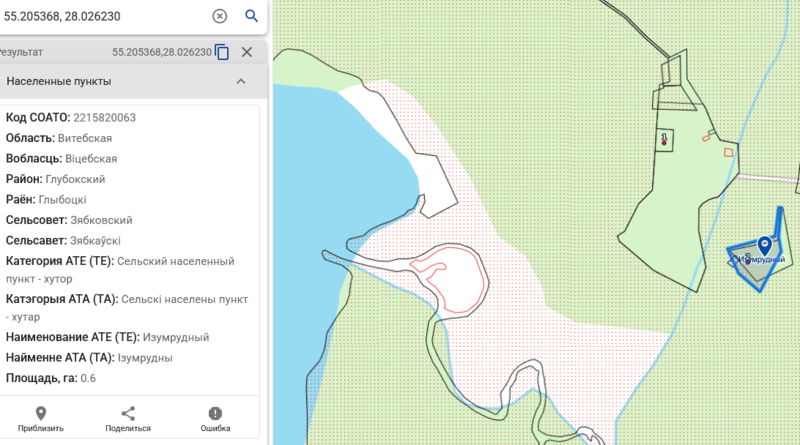Click the result coordinates text in header
This screenshot has width=800, height=445.
coord(161,52)
